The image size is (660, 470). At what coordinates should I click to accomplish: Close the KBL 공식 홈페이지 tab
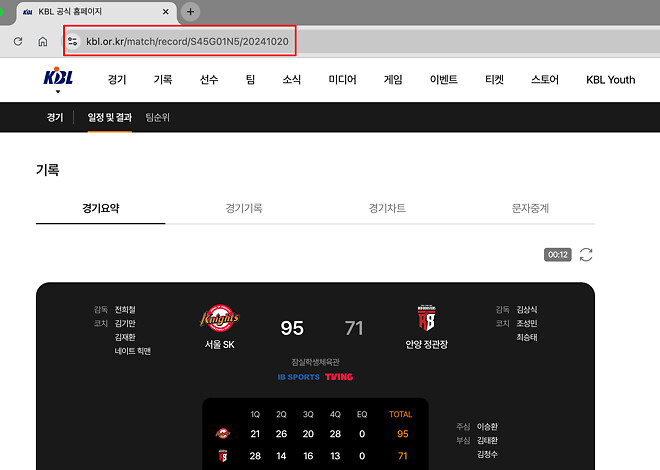tap(166, 12)
